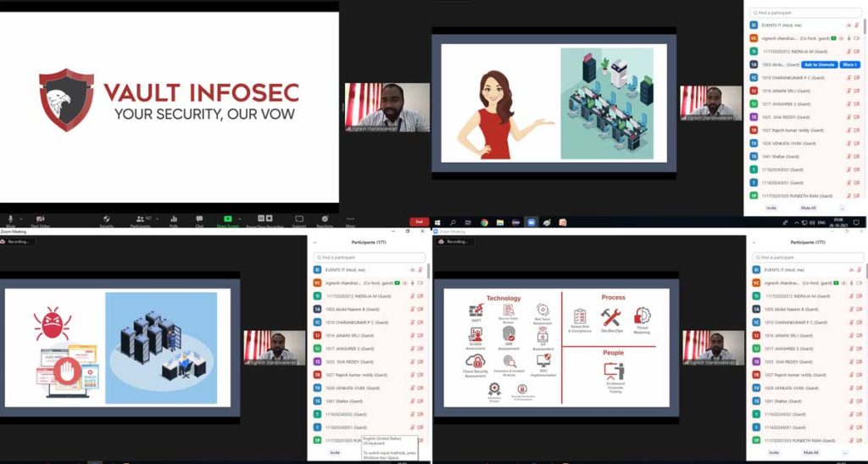Click muted mic icon of 1016 JANANI SRI.J, woman-slide window

click(849, 91)
